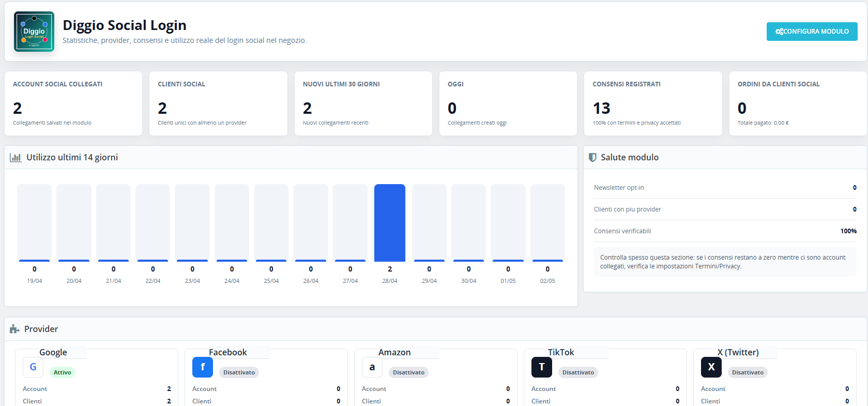Image resolution: width=868 pixels, height=406 pixels.
Task: Click the Nuovi Ultimi 30 Giorni card
Action: tap(363, 103)
